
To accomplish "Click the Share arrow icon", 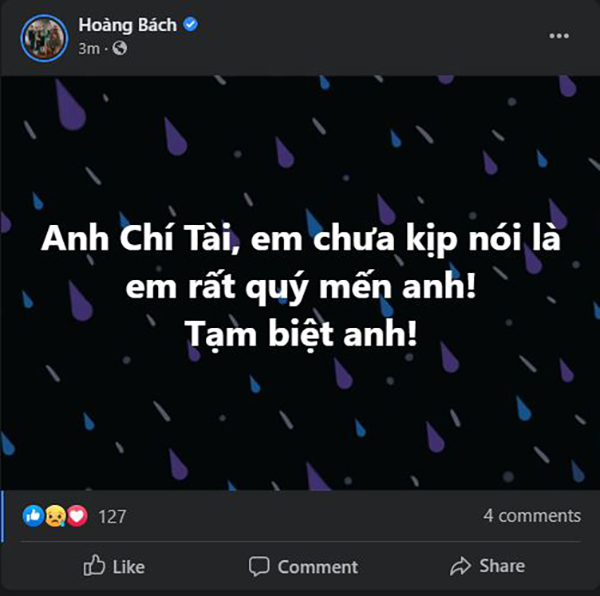I will (460, 566).
